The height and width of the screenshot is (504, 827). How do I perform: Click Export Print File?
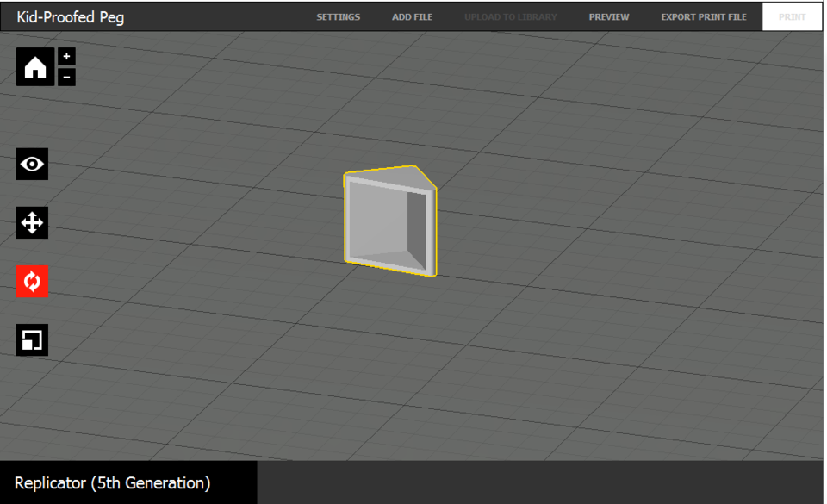coord(704,17)
